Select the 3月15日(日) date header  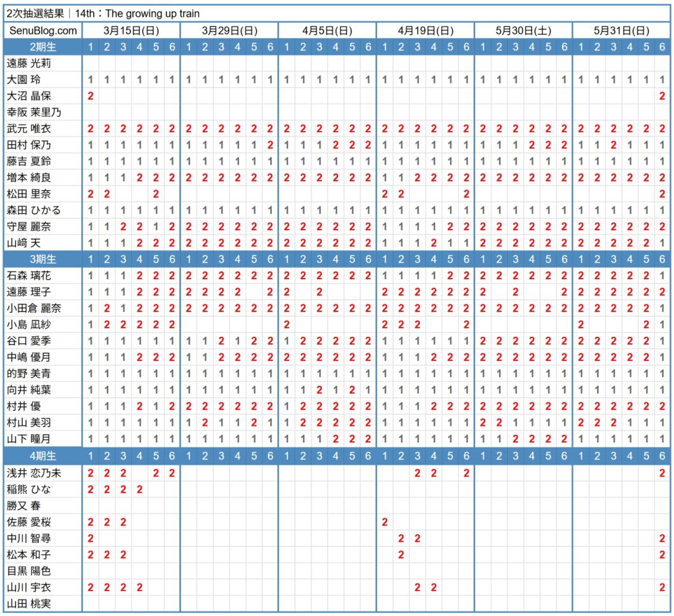(x=132, y=31)
